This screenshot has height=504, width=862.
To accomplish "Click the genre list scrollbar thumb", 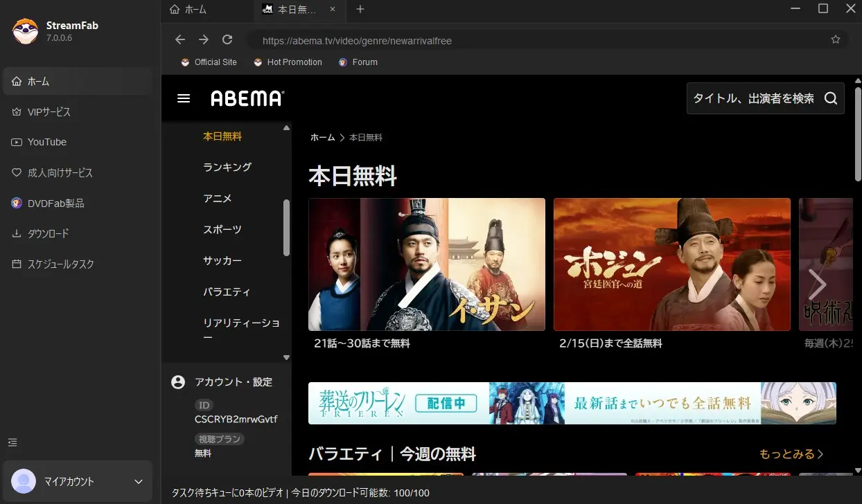I will pyautogui.click(x=287, y=228).
